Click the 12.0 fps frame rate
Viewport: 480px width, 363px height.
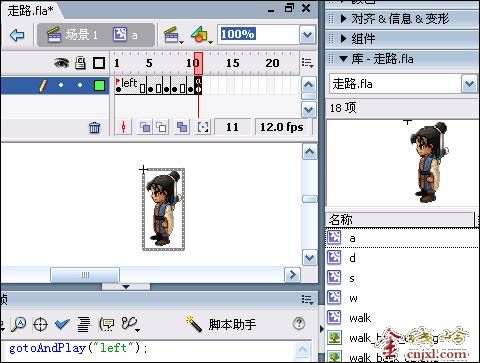pos(282,127)
